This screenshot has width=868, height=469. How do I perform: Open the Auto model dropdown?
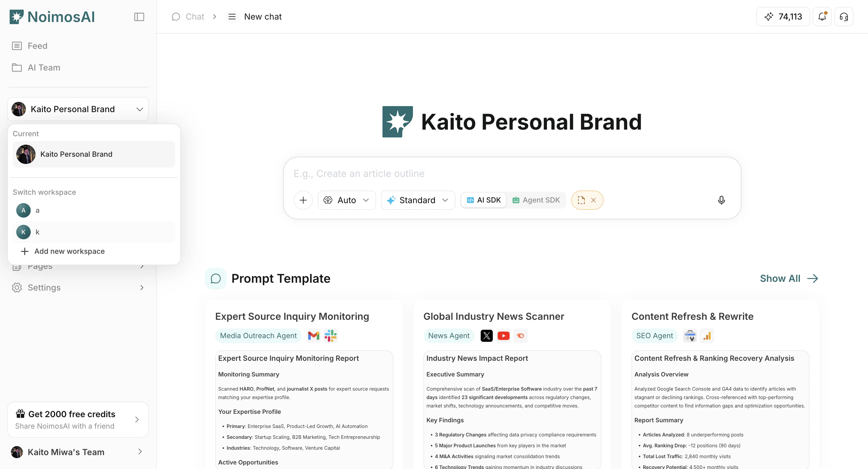(x=346, y=200)
